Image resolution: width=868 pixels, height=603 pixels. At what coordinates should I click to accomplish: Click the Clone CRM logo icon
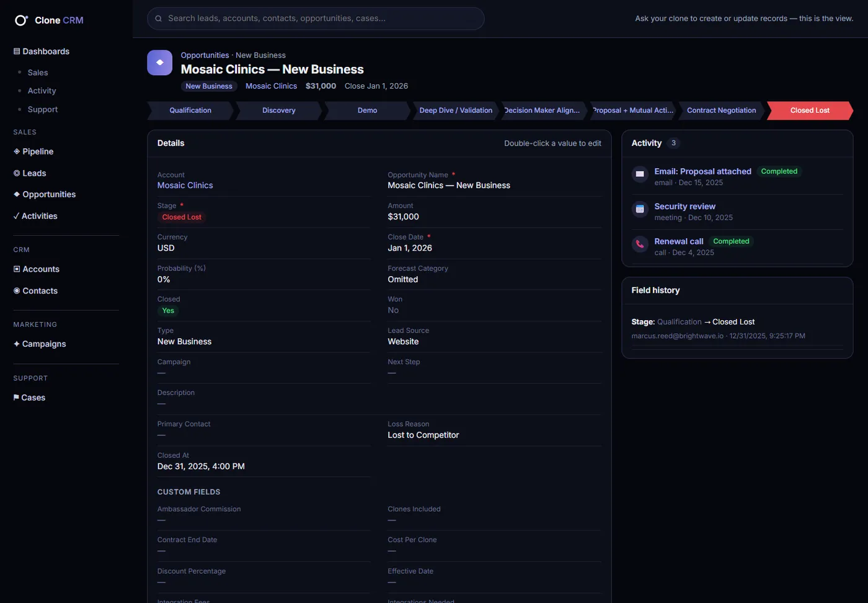pos(21,20)
